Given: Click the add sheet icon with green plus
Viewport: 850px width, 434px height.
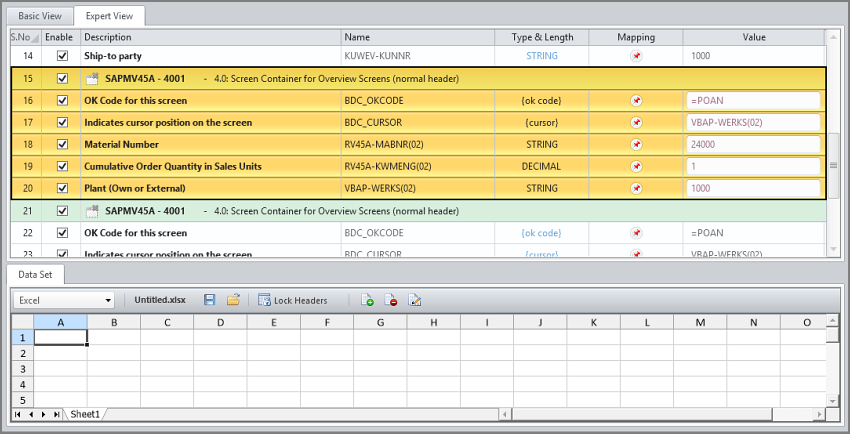Looking at the screenshot, I should tap(367, 300).
